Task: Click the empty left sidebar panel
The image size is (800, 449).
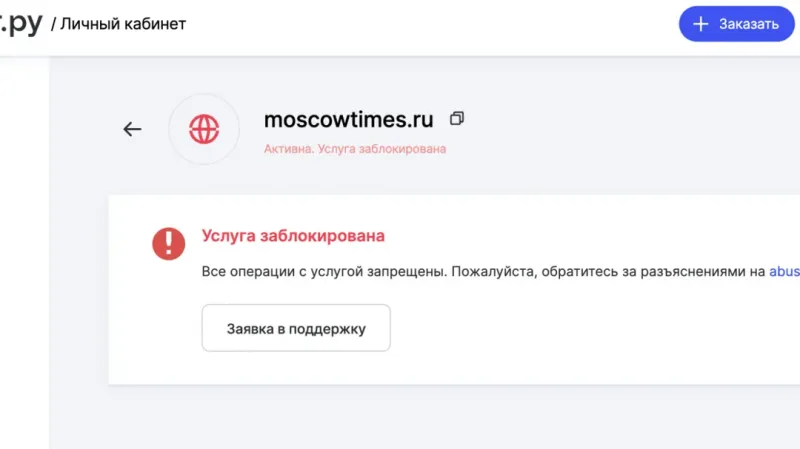Action: click(24, 250)
